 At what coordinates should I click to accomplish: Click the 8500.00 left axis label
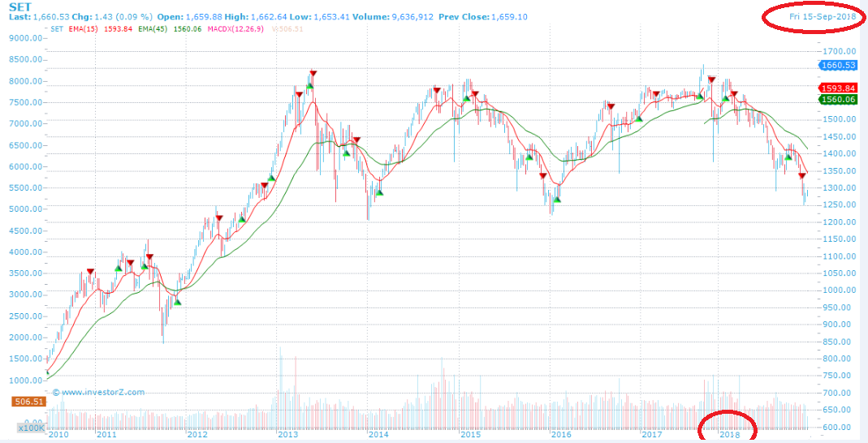(x=27, y=60)
